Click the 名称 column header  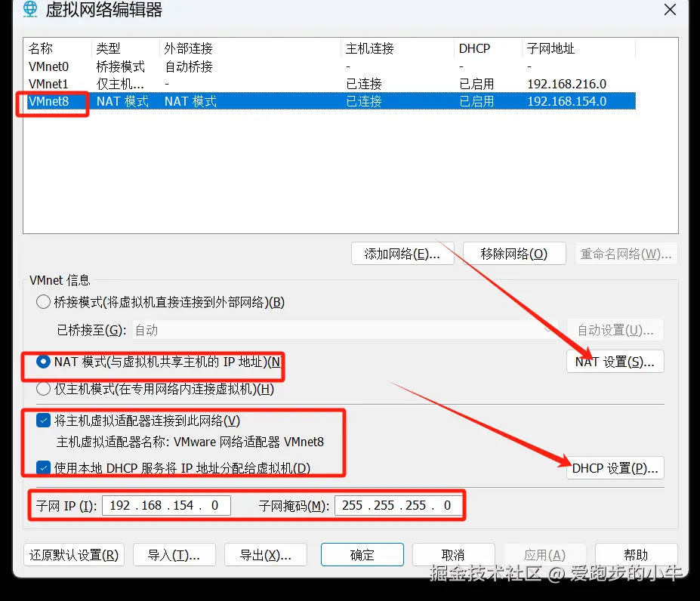(x=58, y=48)
